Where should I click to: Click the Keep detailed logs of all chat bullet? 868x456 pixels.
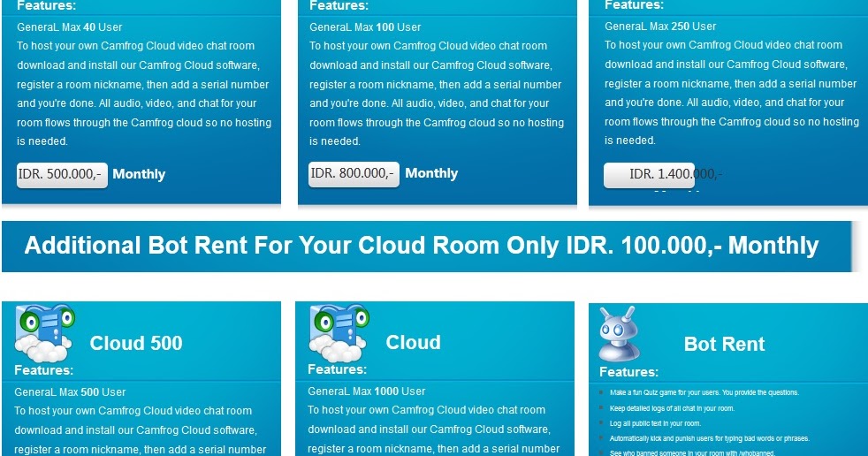point(672,408)
